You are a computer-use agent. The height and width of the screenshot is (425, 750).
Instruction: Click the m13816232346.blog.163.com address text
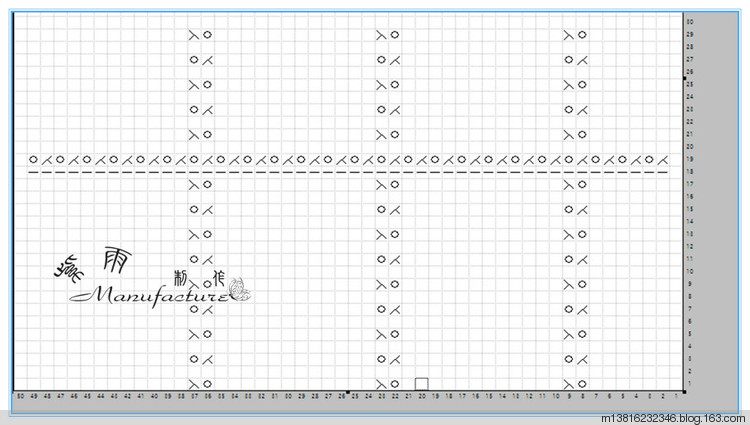pos(673,419)
